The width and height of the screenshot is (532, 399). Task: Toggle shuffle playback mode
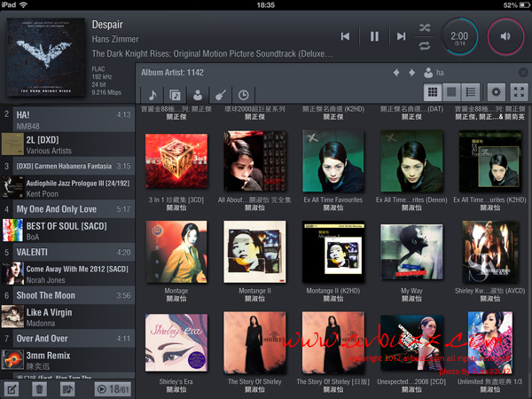[425, 27]
